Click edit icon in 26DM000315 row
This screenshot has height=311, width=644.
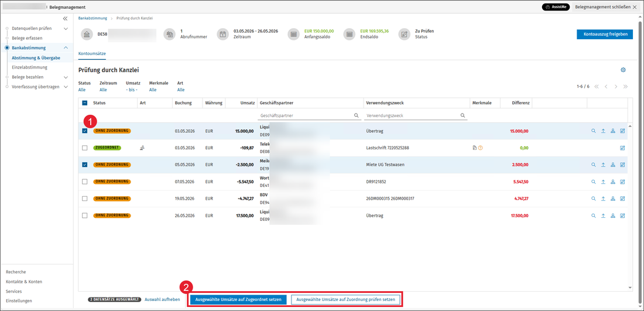tap(622, 199)
